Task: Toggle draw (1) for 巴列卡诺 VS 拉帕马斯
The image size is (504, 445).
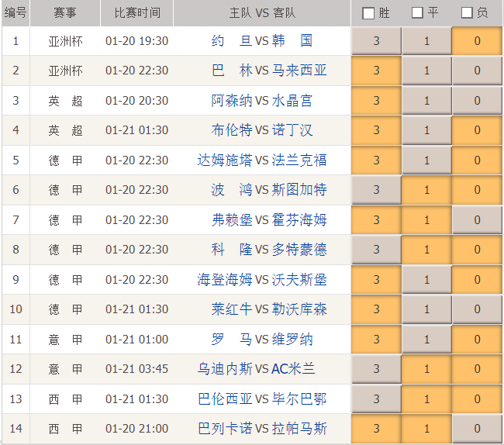Action: (x=427, y=429)
